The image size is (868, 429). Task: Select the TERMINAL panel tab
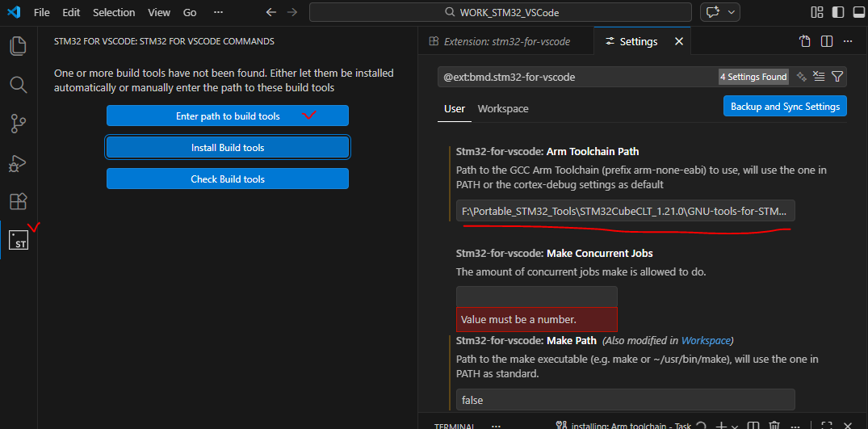455,427
